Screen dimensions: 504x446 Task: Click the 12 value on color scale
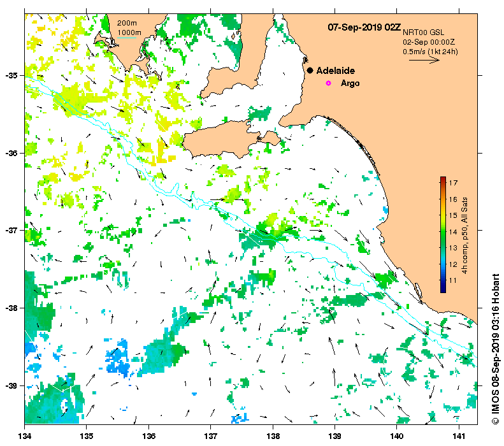[453, 264]
